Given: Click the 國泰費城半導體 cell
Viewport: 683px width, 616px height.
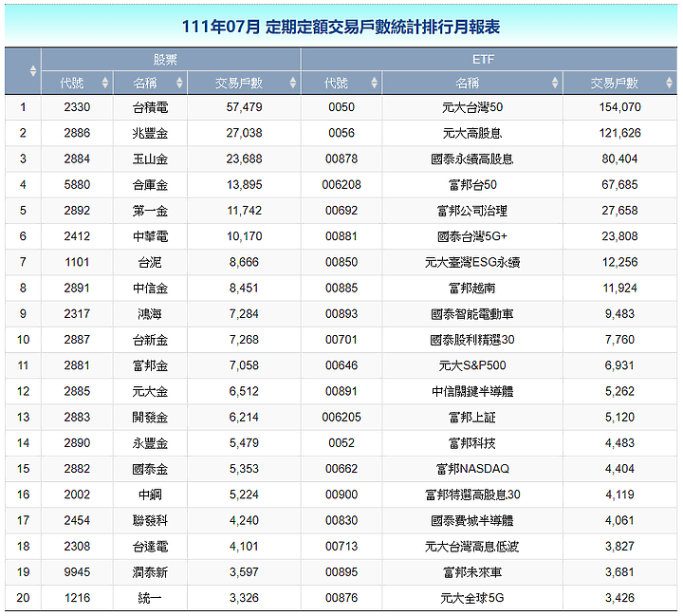Looking at the screenshot, I should tap(472, 520).
